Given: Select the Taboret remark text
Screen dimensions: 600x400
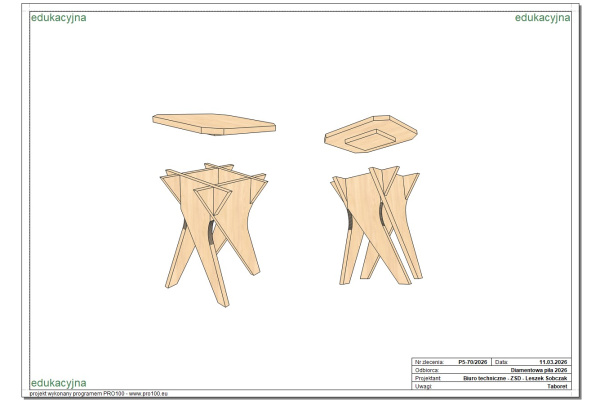Looking at the screenshot, I should 557,386.
